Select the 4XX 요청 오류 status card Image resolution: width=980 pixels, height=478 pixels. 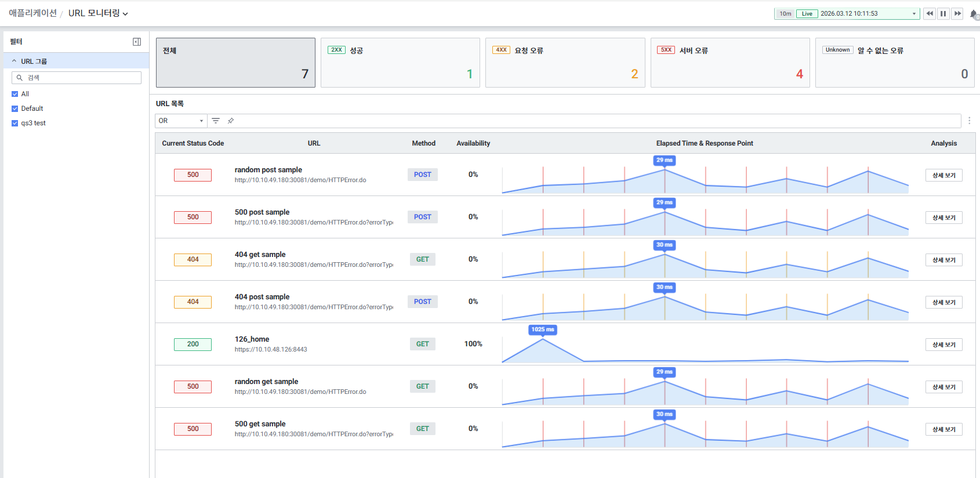click(x=565, y=63)
